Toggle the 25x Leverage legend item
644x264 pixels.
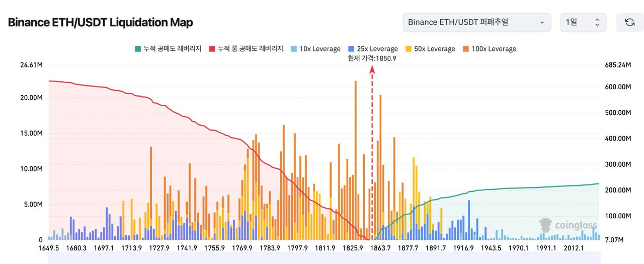coord(373,49)
